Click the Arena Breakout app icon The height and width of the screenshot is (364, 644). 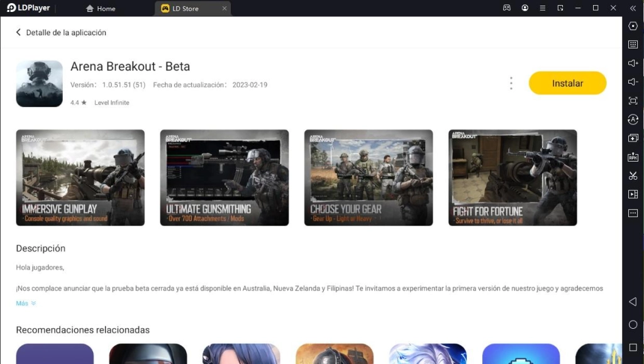(x=40, y=84)
